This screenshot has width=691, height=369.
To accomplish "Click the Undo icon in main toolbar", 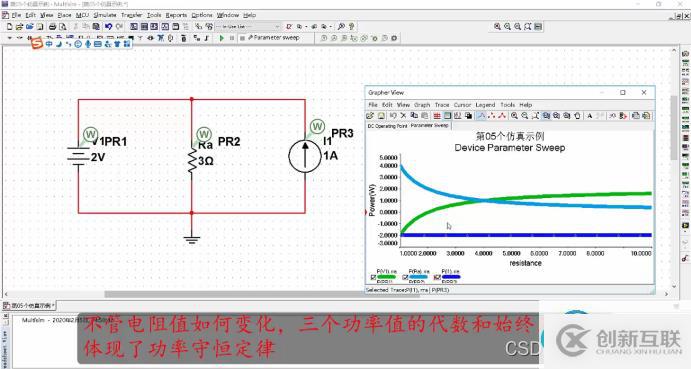I will pos(108,27).
